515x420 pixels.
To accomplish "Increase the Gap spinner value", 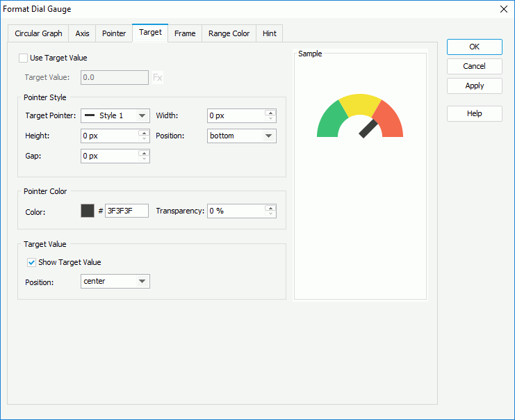I will (x=144, y=153).
